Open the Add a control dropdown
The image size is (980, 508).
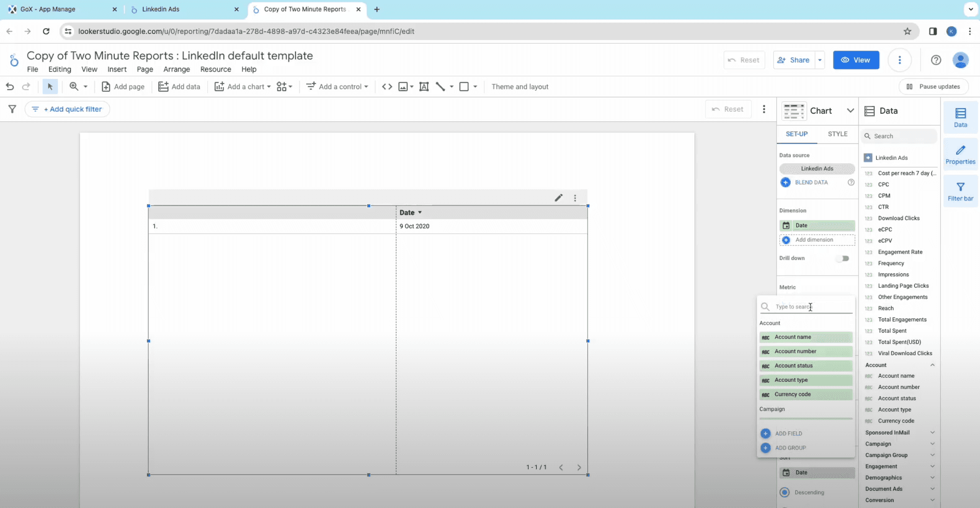click(337, 87)
